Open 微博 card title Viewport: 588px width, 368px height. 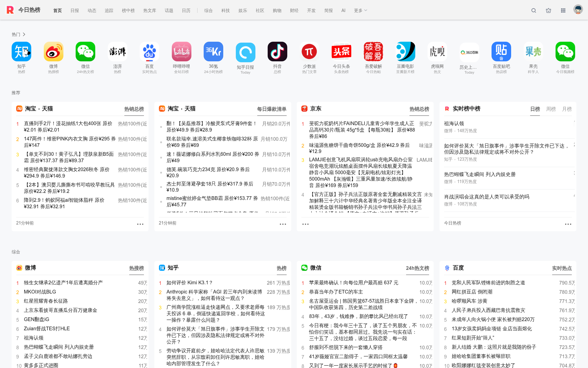pyautogui.click(x=30, y=268)
